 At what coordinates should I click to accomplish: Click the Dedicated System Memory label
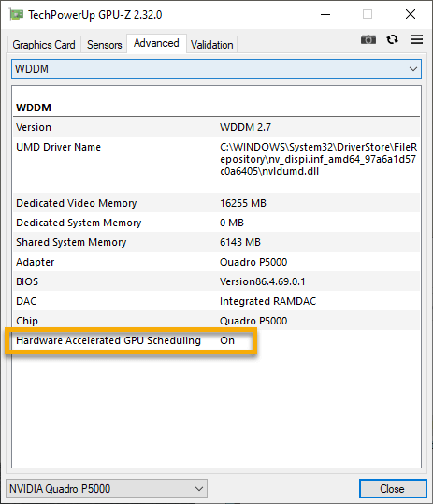79,223
